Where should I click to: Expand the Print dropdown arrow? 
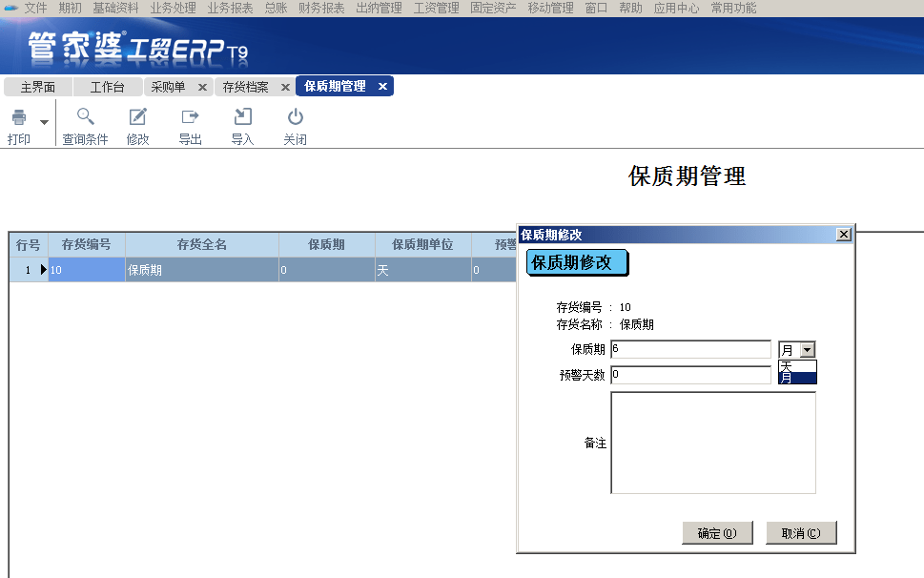pos(44,123)
